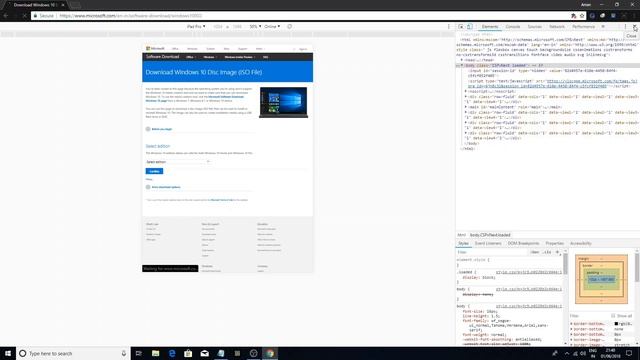Expand first border-bottom computed property
This screenshot has height=360, width=640.
(x=571, y=324)
